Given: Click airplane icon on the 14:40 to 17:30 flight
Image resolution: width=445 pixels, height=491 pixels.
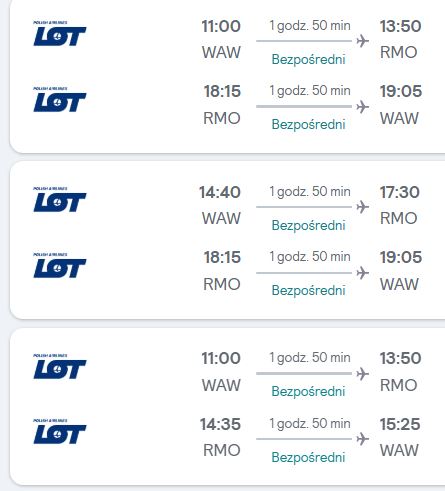Looking at the screenshot, I should coord(362,207).
